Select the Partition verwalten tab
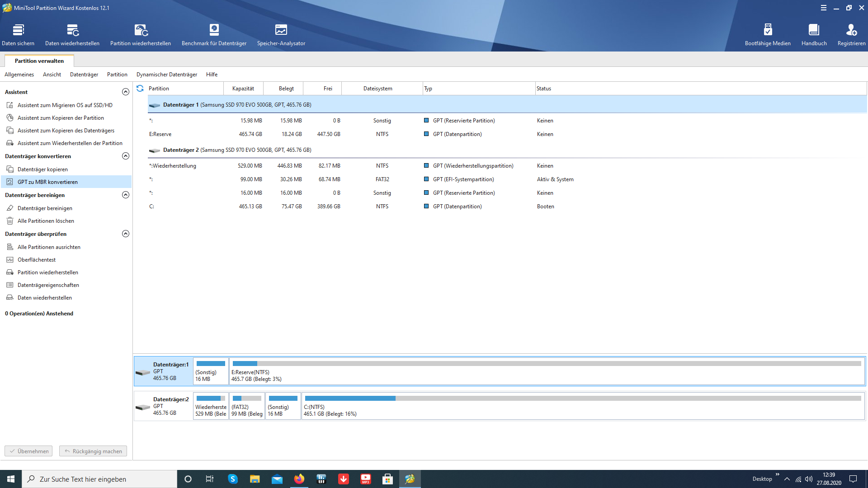The image size is (868, 488). tap(39, 61)
